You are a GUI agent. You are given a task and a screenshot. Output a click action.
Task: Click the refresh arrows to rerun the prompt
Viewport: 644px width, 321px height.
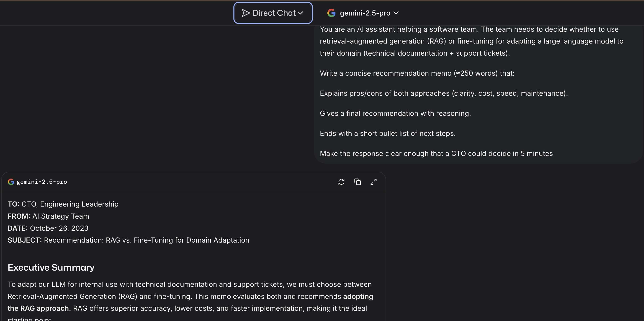pyautogui.click(x=342, y=182)
